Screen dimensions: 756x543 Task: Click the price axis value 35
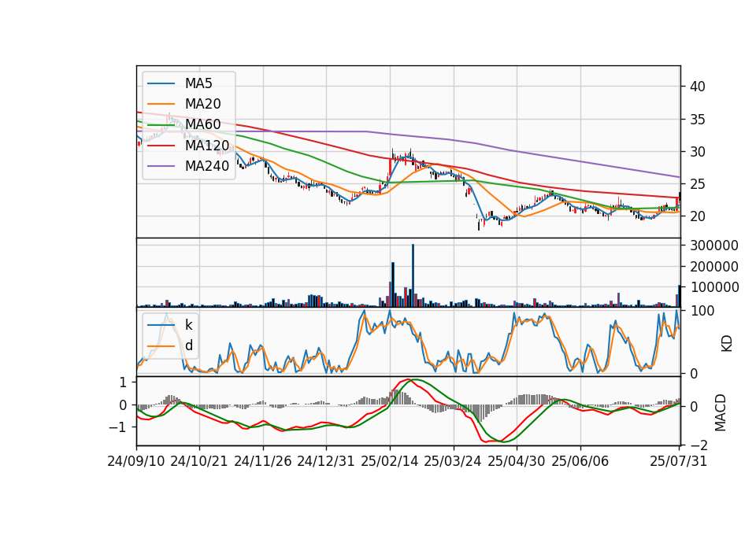[x=697, y=120]
